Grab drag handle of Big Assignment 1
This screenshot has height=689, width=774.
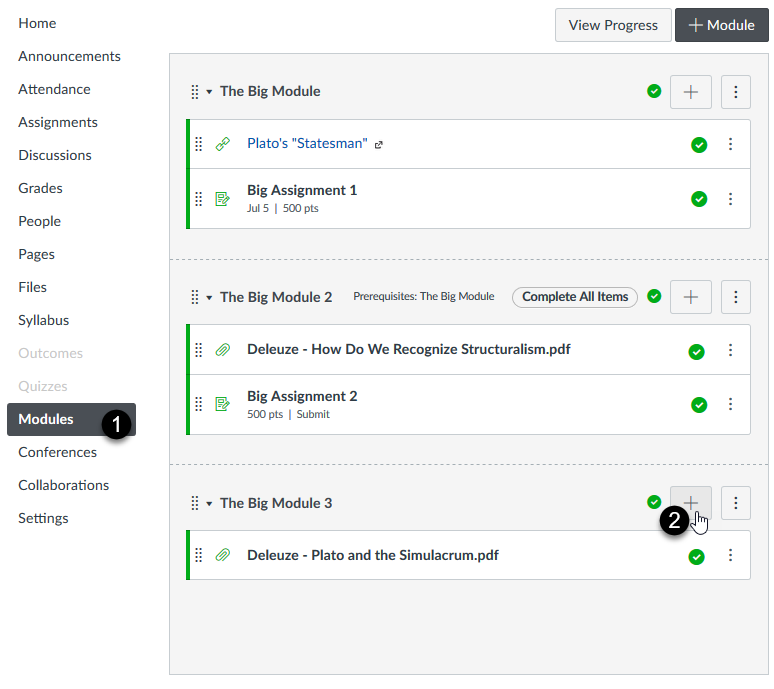tap(198, 199)
